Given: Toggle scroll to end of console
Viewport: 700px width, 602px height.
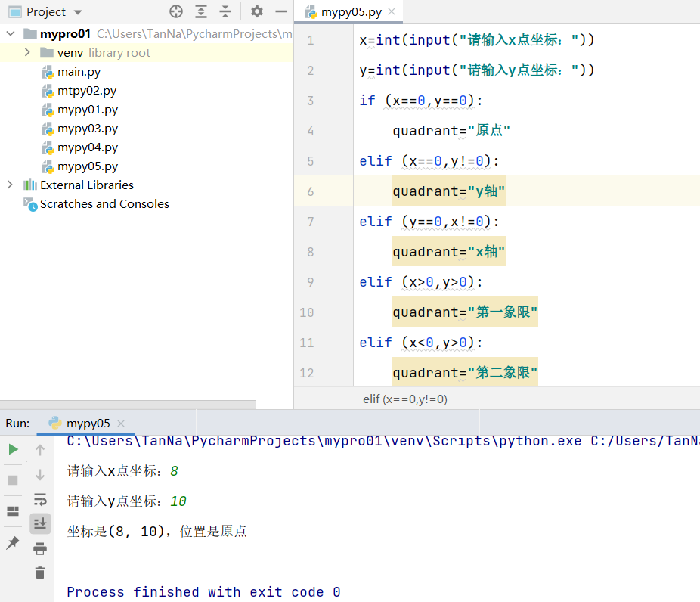Looking at the screenshot, I should click(x=40, y=523).
